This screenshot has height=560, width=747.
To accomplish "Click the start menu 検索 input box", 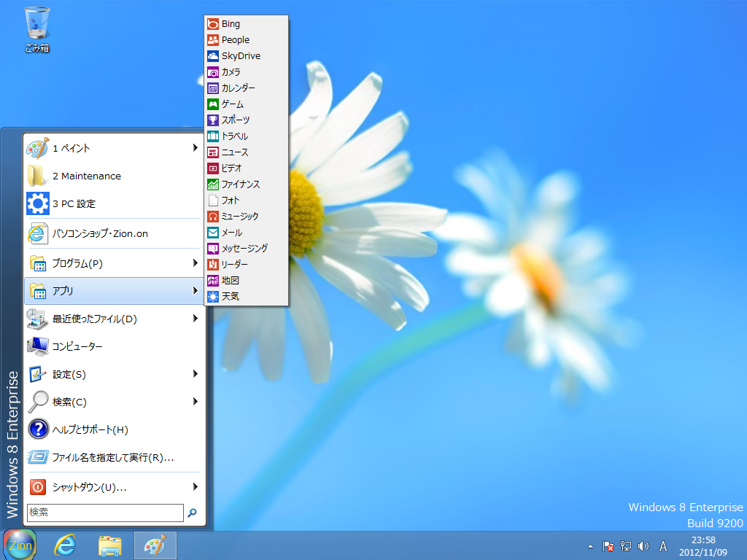I will pos(105,513).
